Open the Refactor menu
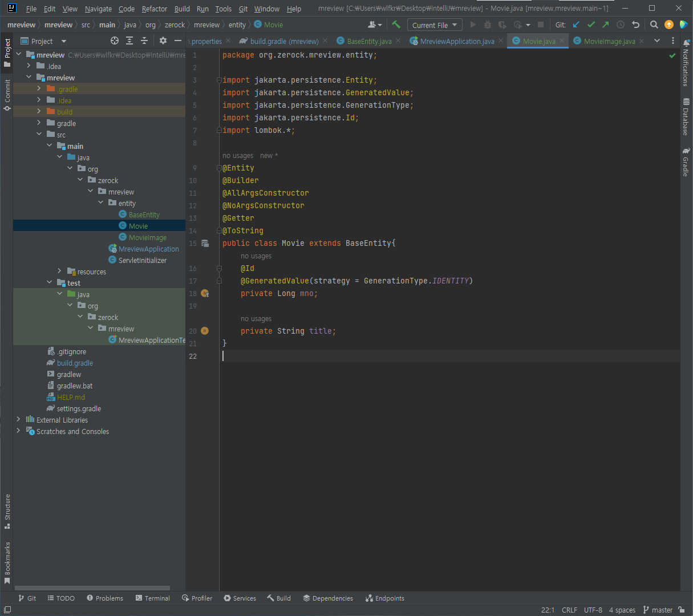 click(155, 9)
